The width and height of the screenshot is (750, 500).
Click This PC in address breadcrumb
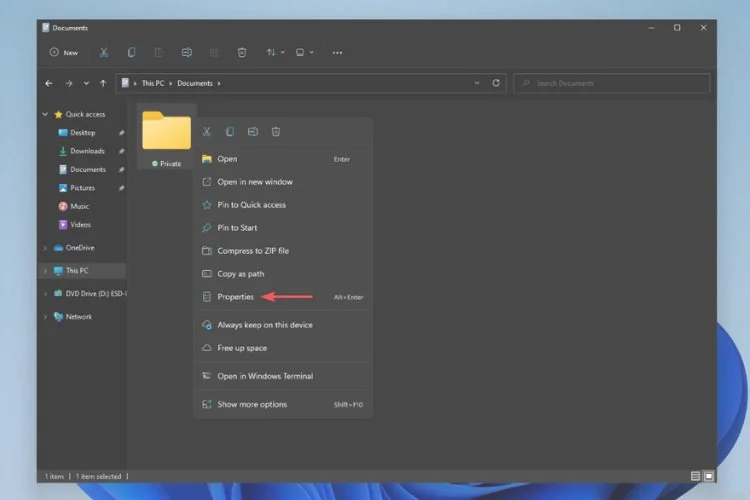[x=153, y=83]
